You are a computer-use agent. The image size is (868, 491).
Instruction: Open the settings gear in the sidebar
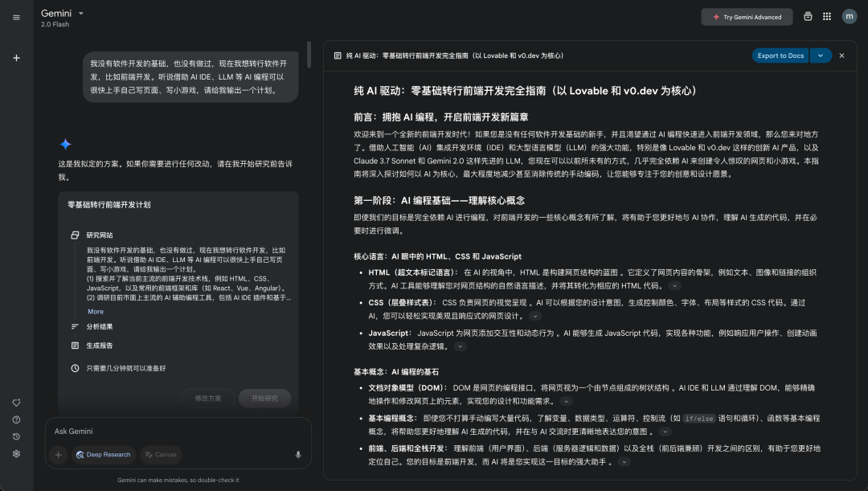tap(15, 452)
